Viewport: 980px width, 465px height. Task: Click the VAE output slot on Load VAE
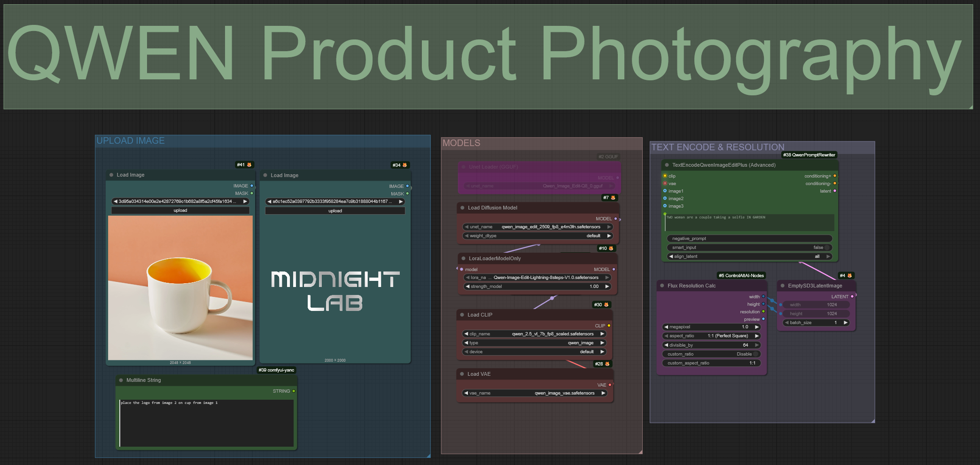[x=610, y=385]
